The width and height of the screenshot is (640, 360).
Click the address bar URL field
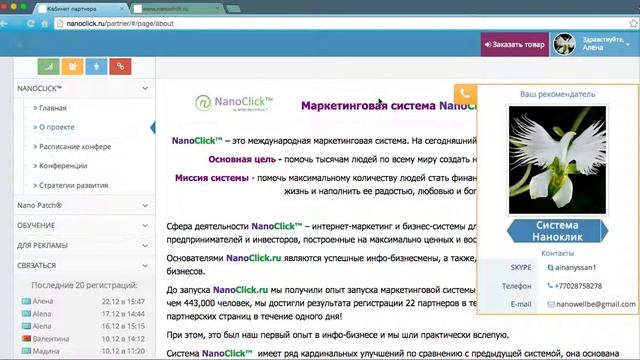click(x=342, y=23)
